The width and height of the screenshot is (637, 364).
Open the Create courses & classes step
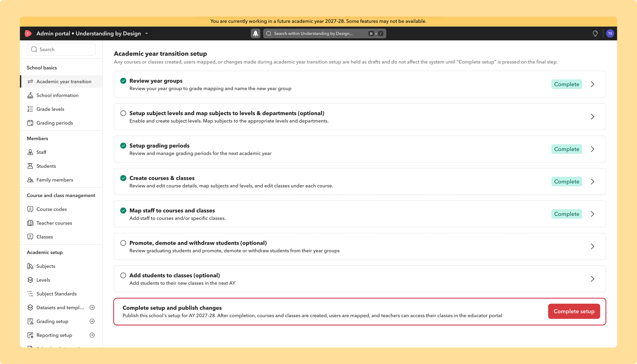(360, 181)
